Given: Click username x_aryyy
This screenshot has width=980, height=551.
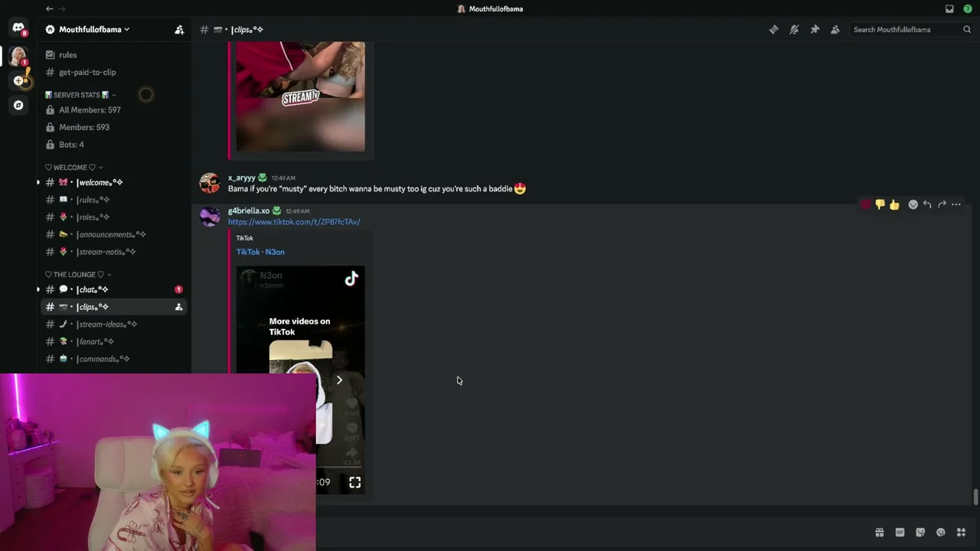Looking at the screenshot, I should [242, 178].
